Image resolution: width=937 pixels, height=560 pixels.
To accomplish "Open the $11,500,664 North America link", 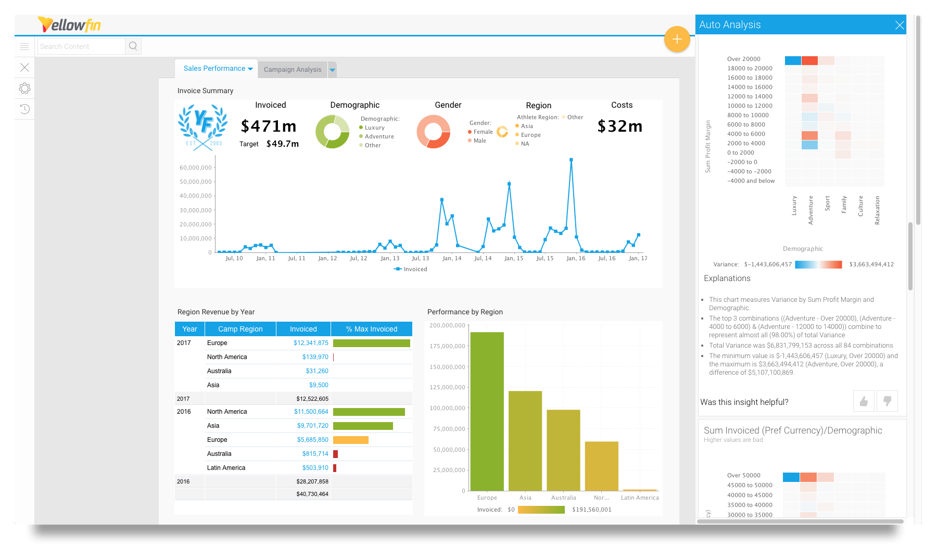I will click(x=311, y=412).
